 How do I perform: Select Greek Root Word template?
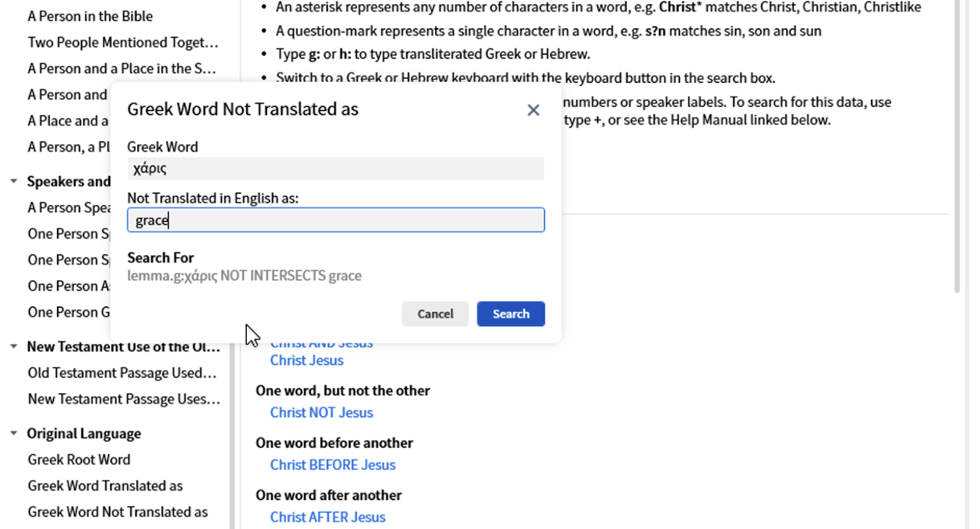point(79,460)
